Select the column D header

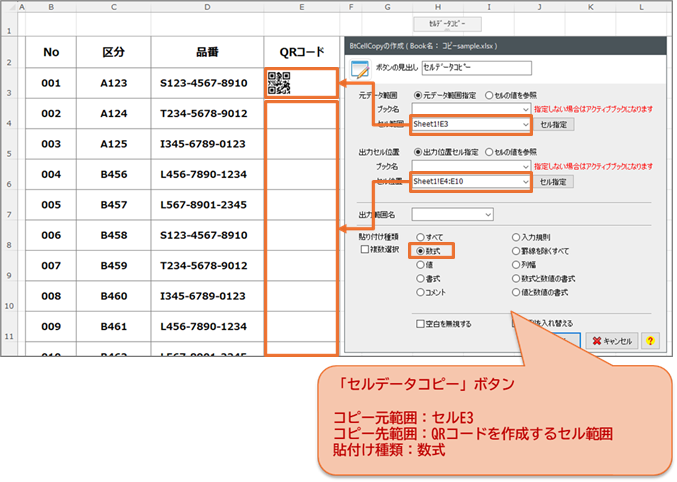[207, 7]
